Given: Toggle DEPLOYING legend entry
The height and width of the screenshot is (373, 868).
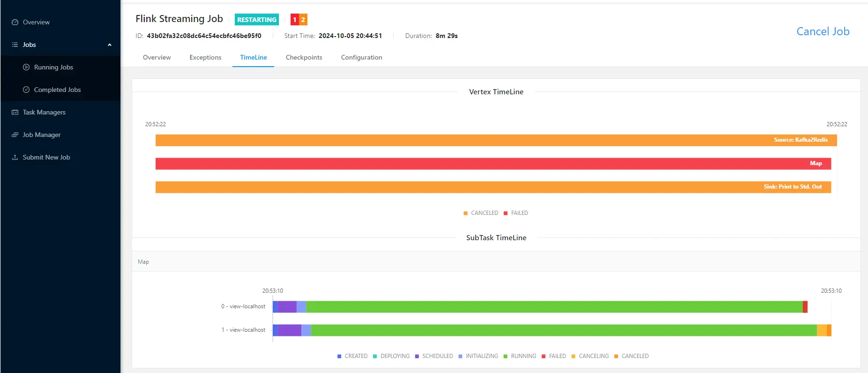Looking at the screenshot, I should point(391,356).
